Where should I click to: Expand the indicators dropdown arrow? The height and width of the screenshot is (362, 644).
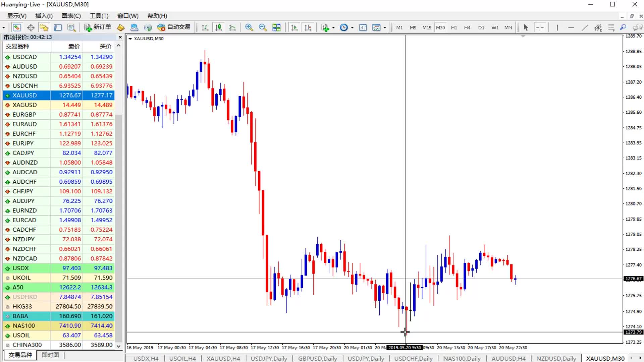pyautogui.click(x=333, y=27)
